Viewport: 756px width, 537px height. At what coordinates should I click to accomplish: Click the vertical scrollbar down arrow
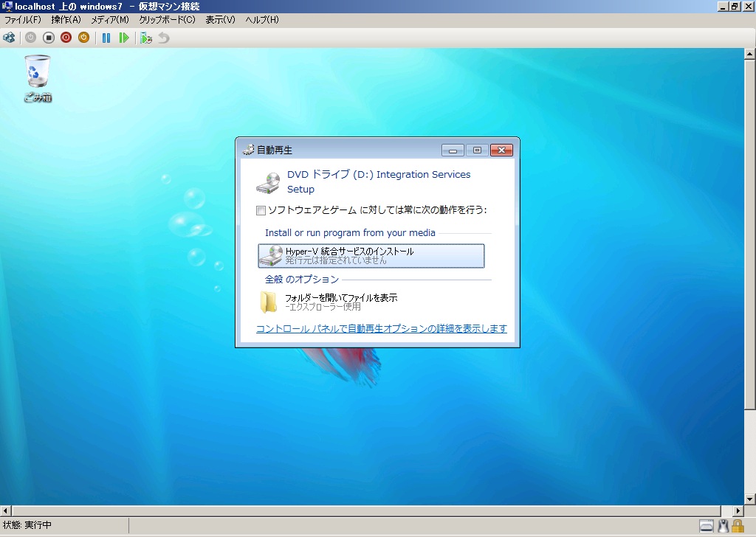[750, 499]
